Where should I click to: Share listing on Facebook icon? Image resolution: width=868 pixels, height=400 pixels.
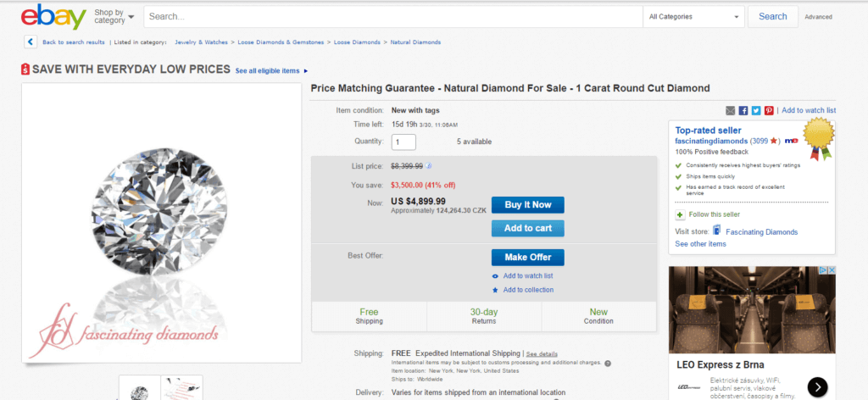(743, 111)
